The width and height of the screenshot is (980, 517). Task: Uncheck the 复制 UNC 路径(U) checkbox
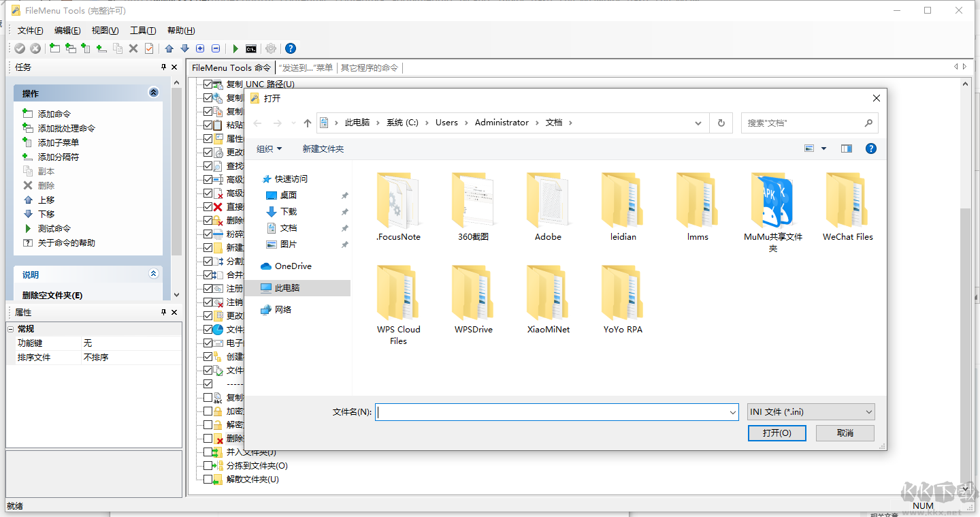(x=206, y=84)
